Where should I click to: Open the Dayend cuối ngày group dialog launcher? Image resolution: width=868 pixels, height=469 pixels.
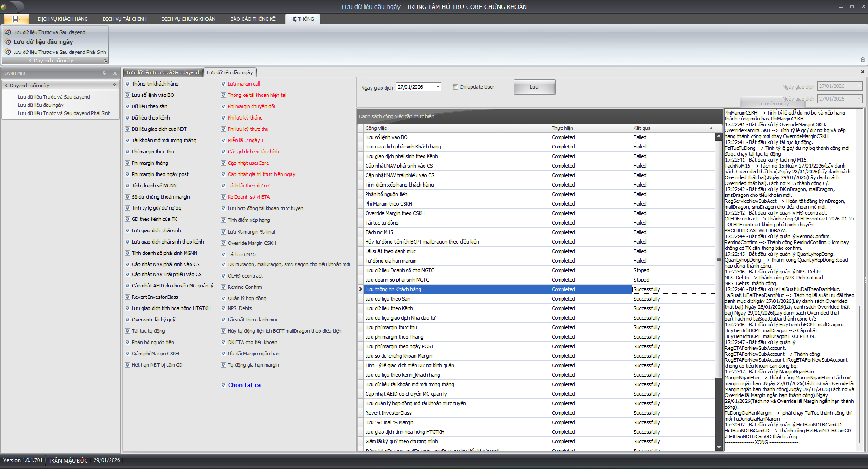105,61
